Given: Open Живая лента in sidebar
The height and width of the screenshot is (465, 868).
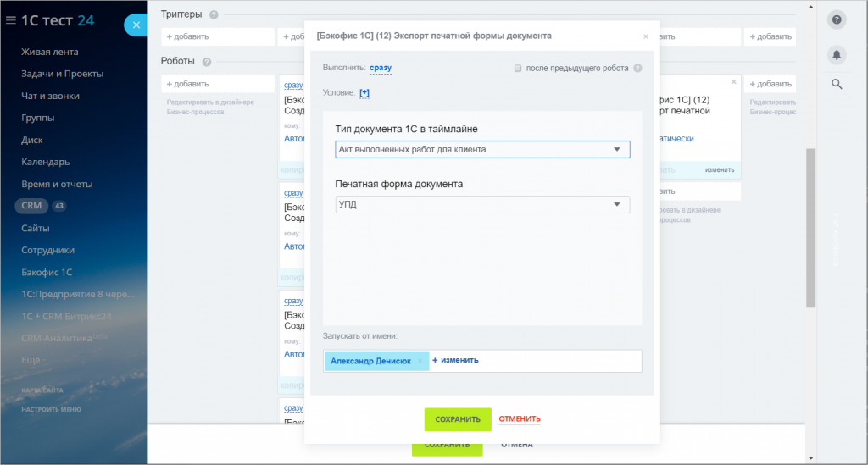Looking at the screenshot, I should (50, 52).
